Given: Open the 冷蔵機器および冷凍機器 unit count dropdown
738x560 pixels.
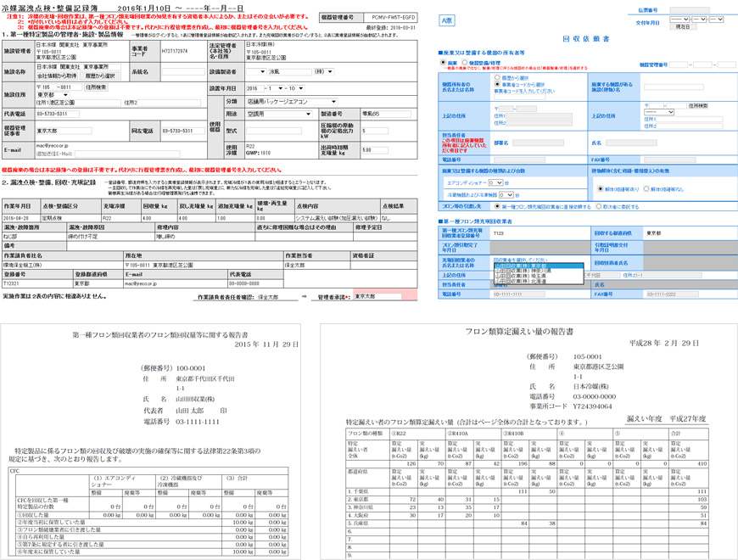Looking at the screenshot, I should (x=506, y=195).
